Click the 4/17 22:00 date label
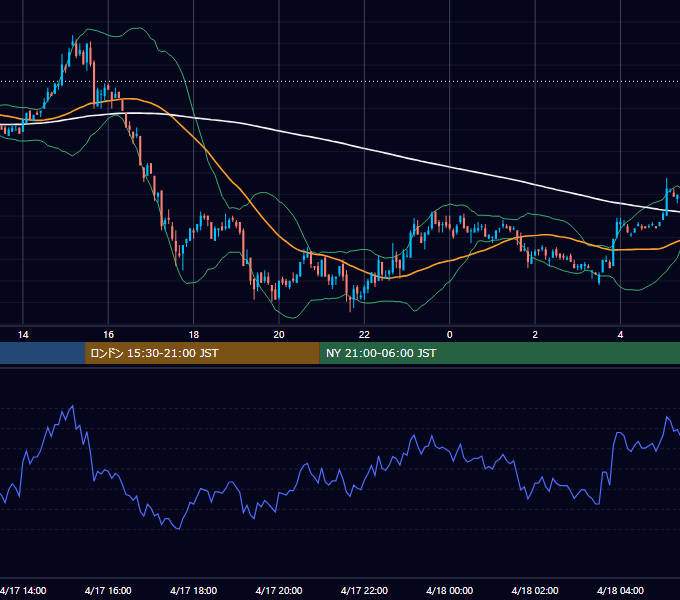Screen dimensions: 680x600 click(x=364, y=590)
